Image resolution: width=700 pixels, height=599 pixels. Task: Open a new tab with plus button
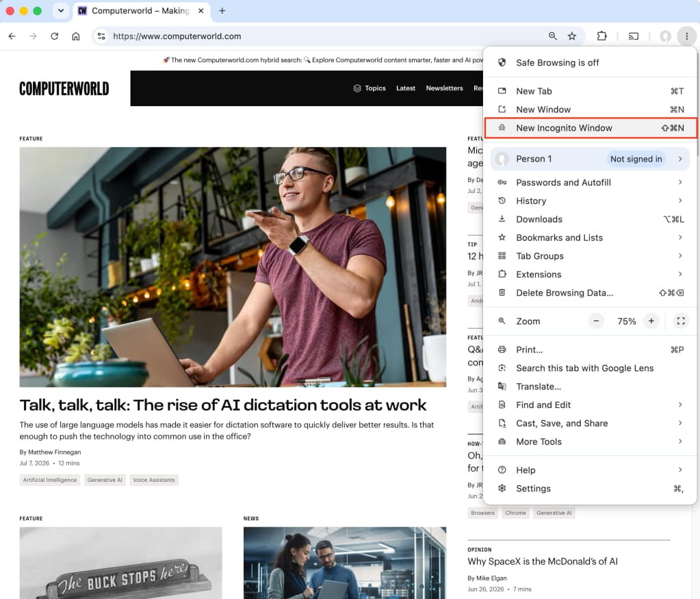(x=222, y=11)
